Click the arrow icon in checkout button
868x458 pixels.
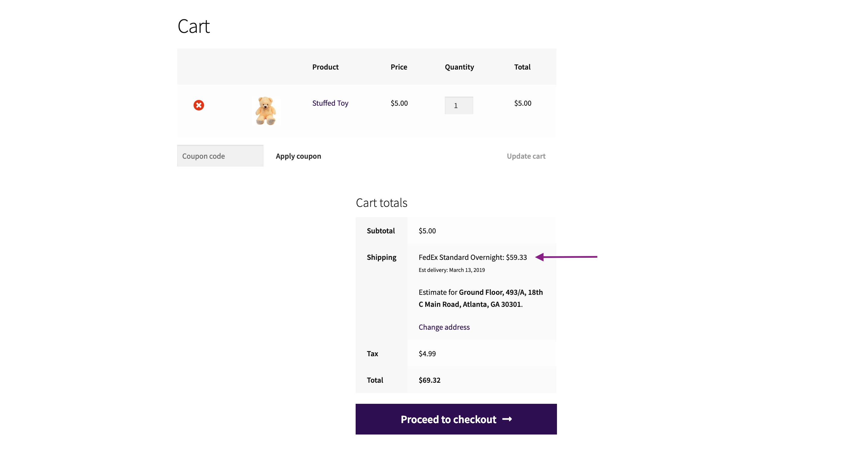(x=507, y=419)
